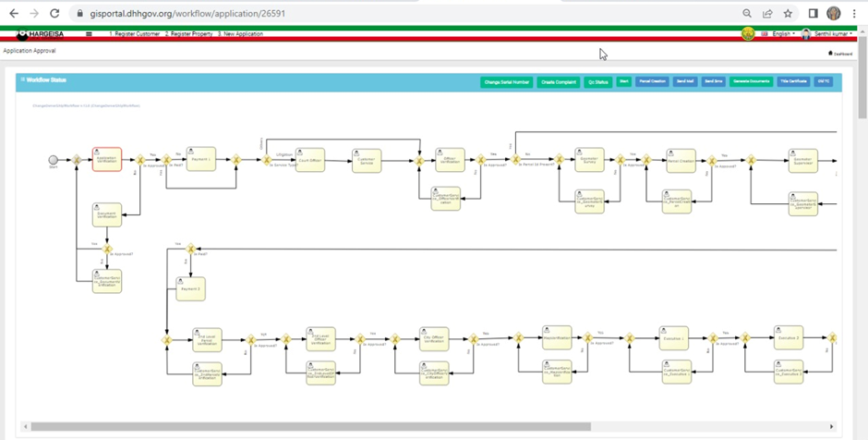Click the Start event circle

pyautogui.click(x=54, y=160)
